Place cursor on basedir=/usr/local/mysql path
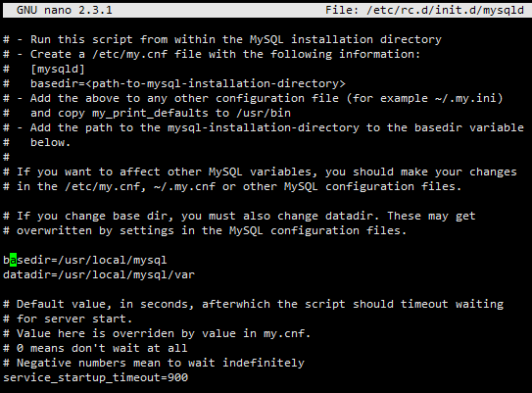 point(85,260)
